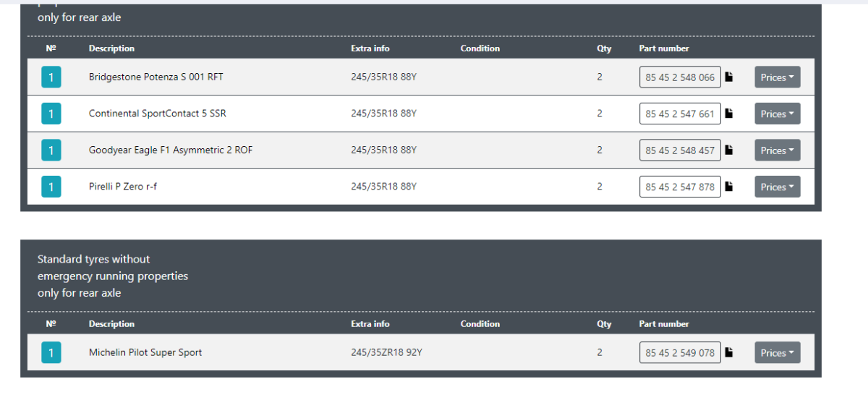Image resolution: width=868 pixels, height=395 pixels.
Task: Click part number field 85 45 2 547 878
Action: pos(680,187)
